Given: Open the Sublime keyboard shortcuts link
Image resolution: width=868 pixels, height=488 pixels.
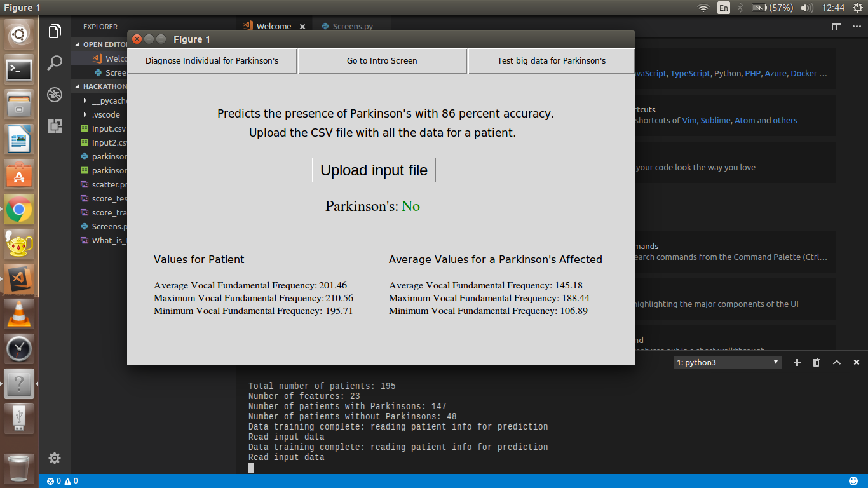Looking at the screenshot, I should tap(715, 120).
